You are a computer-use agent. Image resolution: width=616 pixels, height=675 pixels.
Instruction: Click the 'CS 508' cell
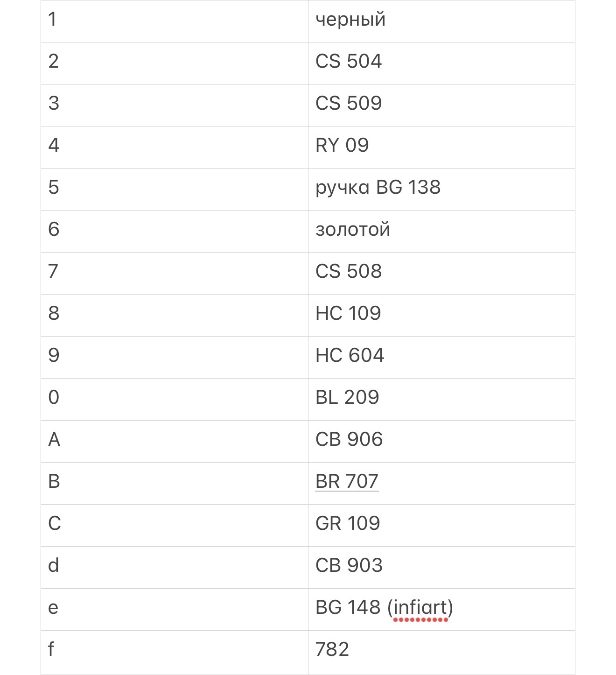[441, 273]
